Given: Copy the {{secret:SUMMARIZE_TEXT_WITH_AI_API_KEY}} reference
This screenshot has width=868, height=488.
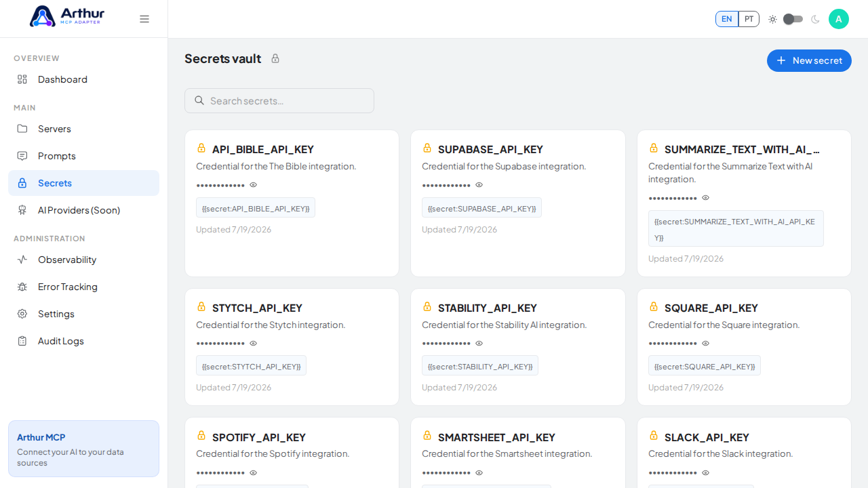Looking at the screenshot, I should coord(736,228).
